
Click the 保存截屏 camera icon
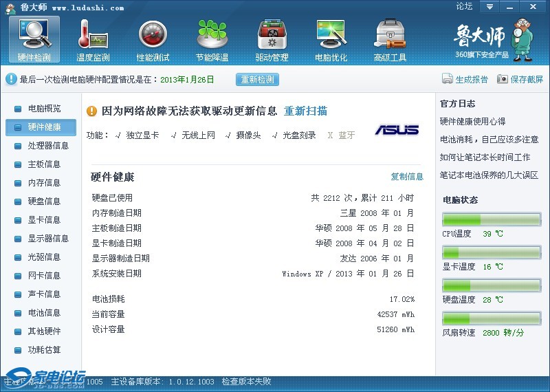click(x=503, y=79)
